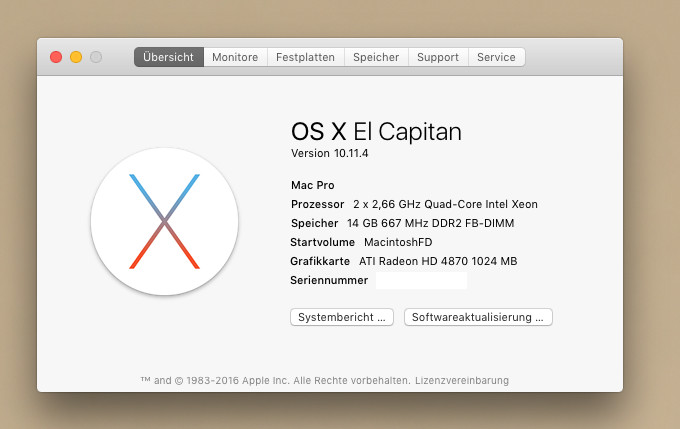Screen dimensions: 680x429
Task: Open Softwareaktualisierung
Action: coord(478,317)
